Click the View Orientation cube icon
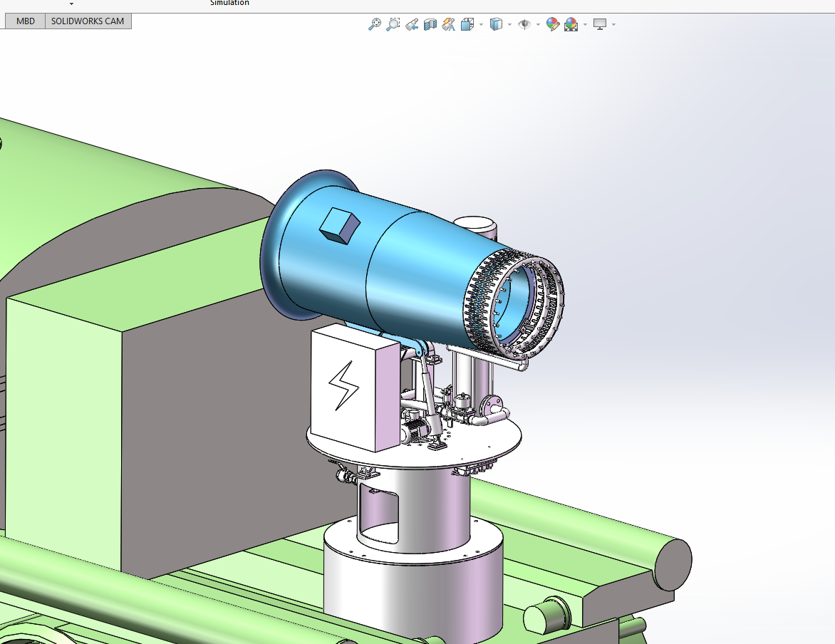 tap(467, 24)
